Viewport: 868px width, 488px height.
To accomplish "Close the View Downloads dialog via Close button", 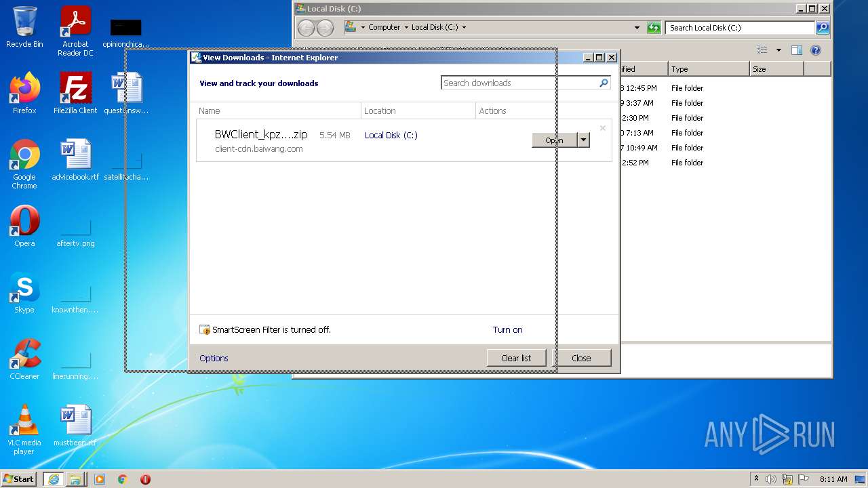I will pos(581,358).
